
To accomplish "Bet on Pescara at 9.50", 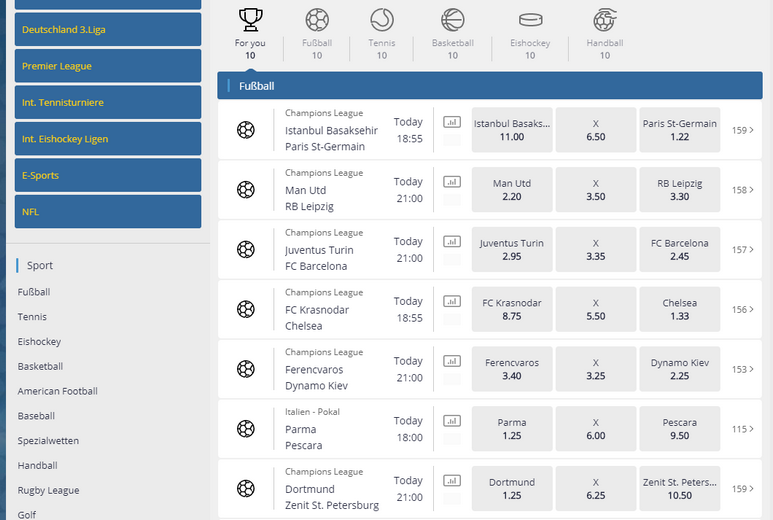I will [x=679, y=429].
